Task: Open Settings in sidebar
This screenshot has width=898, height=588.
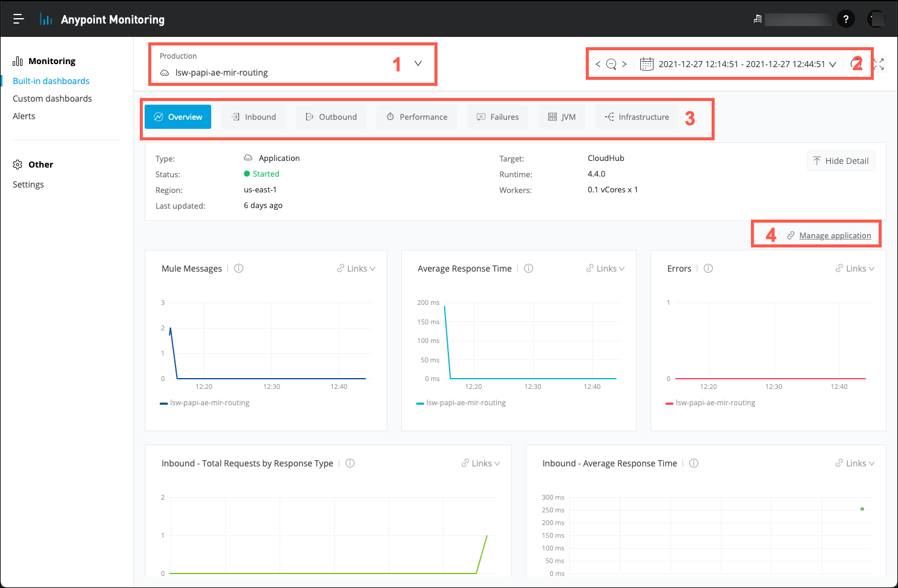Action: [28, 185]
